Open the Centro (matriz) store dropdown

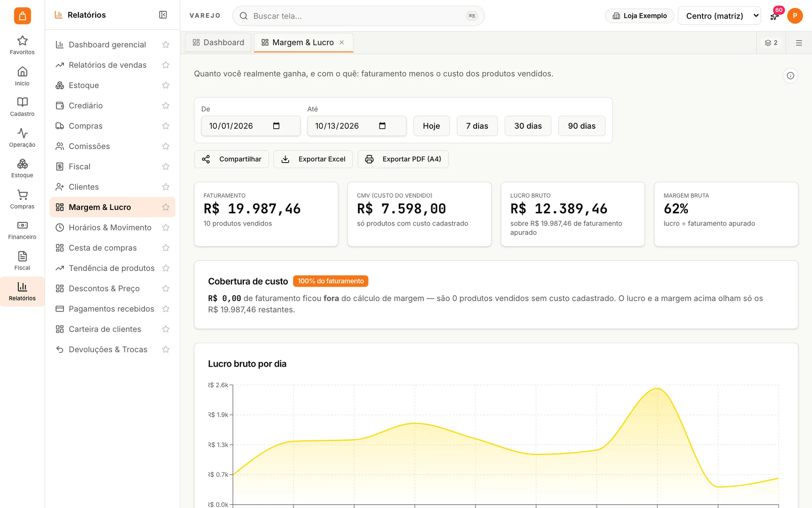(x=719, y=16)
